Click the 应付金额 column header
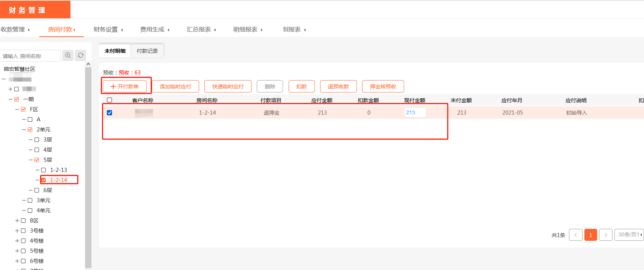 click(322, 100)
